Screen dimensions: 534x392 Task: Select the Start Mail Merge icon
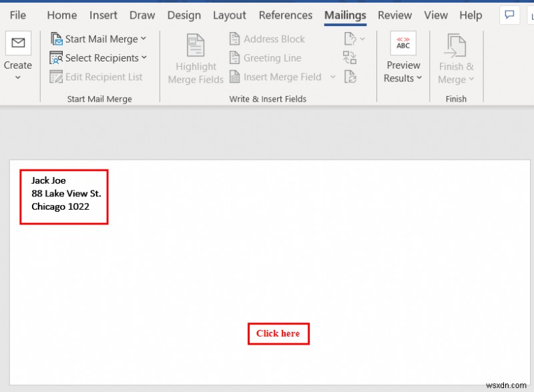(x=57, y=39)
